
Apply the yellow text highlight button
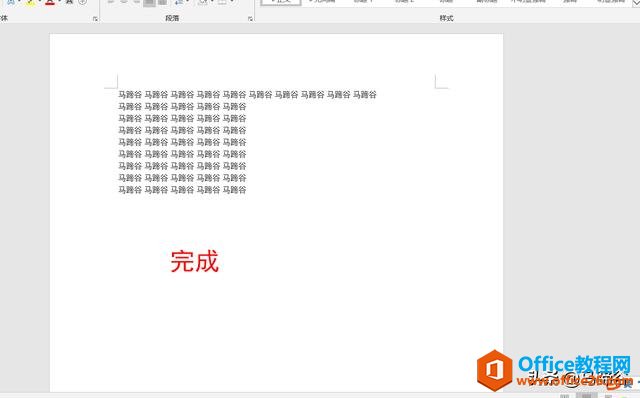[31, 2]
